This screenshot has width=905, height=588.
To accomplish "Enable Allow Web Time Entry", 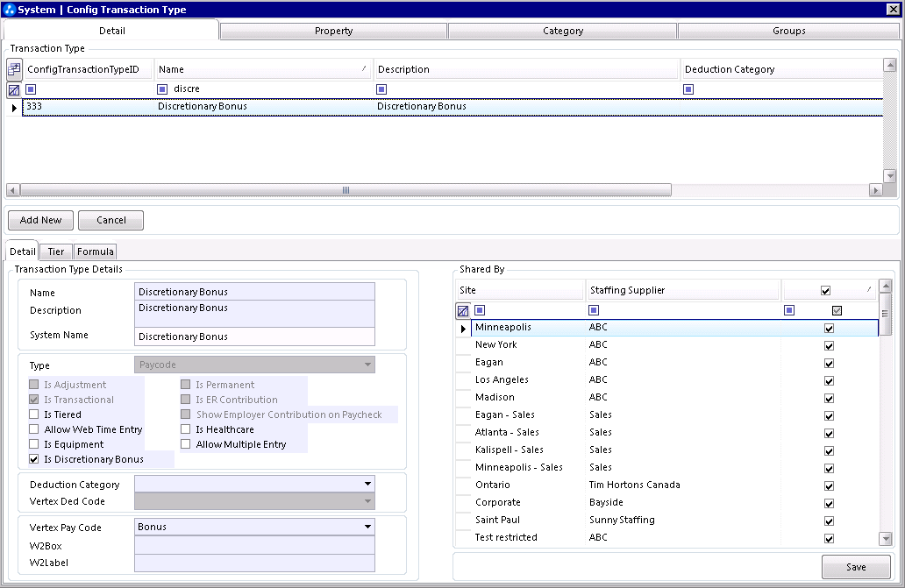I will [34, 429].
